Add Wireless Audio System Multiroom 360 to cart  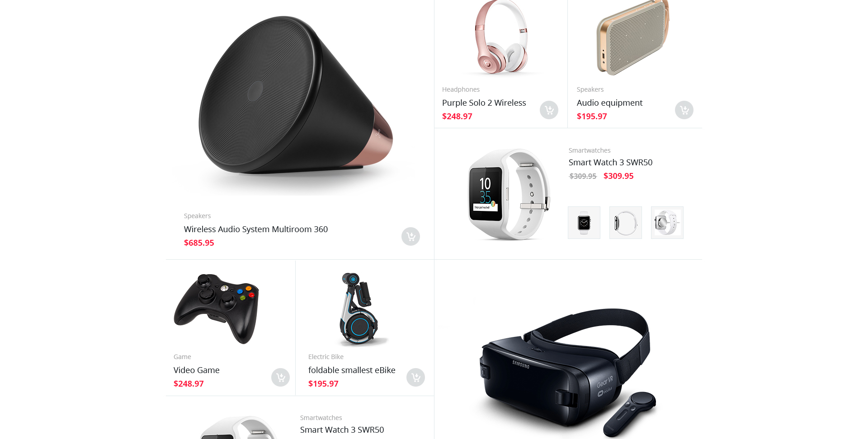tap(410, 236)
